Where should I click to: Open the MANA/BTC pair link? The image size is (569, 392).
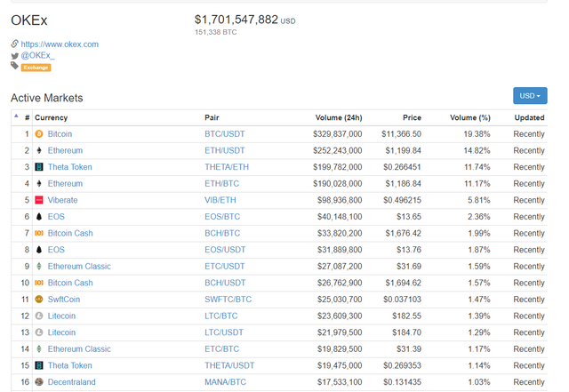tap(225, 382)
